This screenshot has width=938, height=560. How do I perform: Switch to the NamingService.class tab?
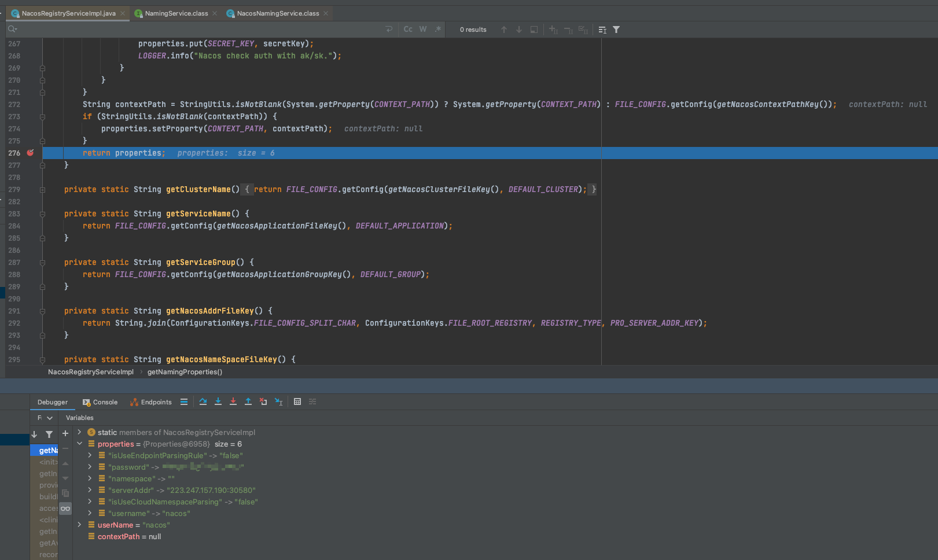(176, 13)
